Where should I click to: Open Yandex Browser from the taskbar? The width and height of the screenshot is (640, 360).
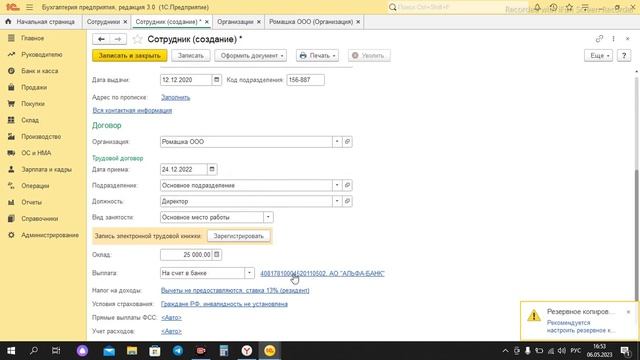247,351
